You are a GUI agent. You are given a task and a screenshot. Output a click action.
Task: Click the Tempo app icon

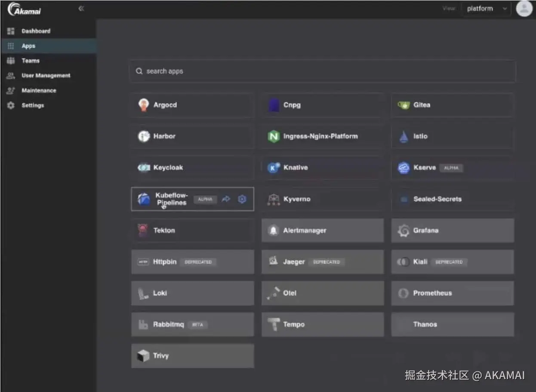tap(274, 325)
